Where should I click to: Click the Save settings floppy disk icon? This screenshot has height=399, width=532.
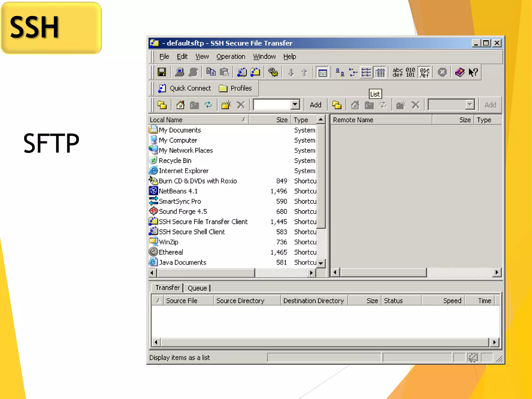(162, 72)
